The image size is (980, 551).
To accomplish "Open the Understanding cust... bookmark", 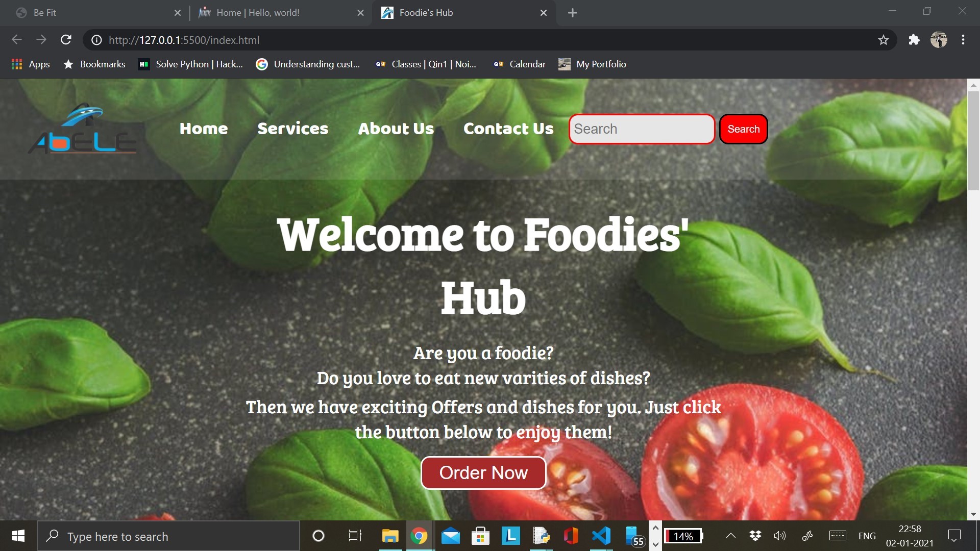I will pos(308,64).
